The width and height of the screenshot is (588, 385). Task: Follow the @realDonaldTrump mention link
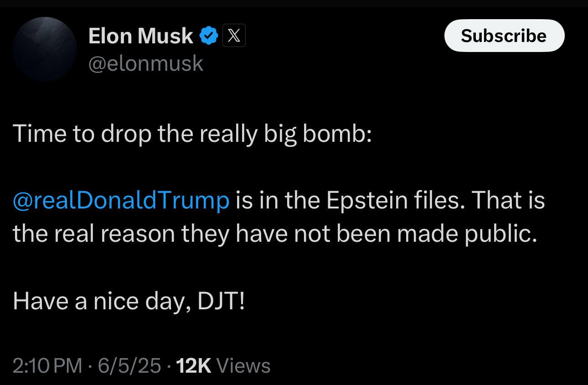click(121, 201)
